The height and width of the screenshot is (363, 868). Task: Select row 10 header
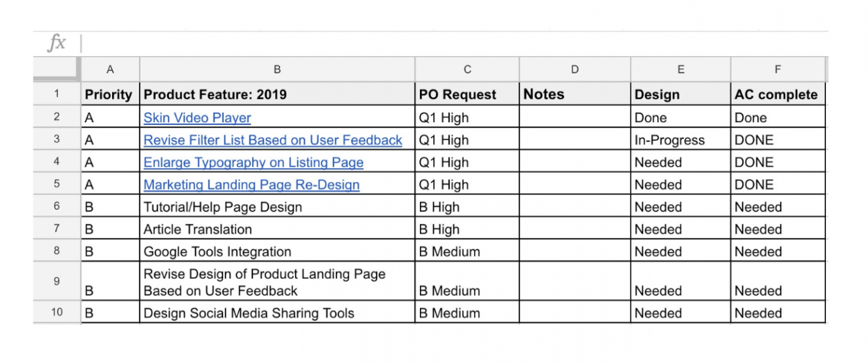(57, 312)
